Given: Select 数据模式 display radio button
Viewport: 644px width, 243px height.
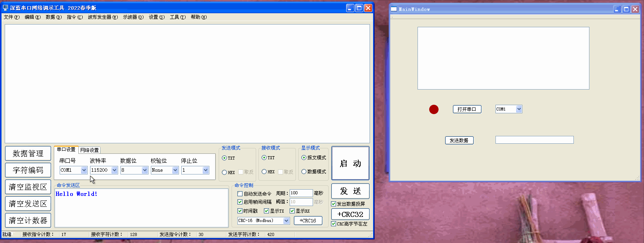Looking at the screenshot, I should (x=304, y=172).
